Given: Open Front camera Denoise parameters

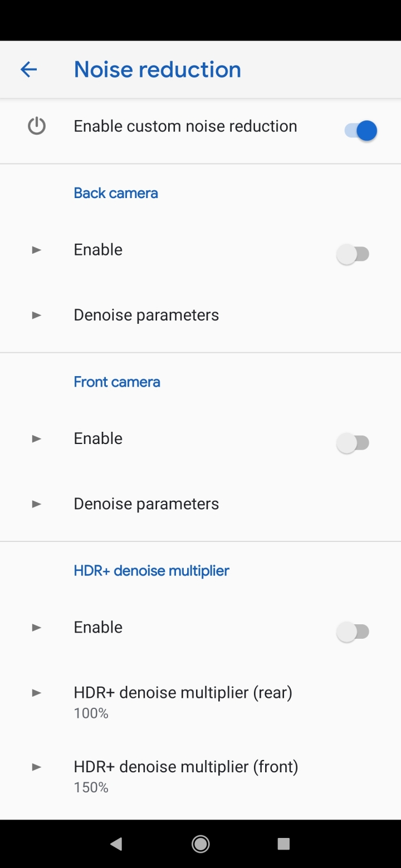Looking at the screenshot, I should click(x=200, y=504).
